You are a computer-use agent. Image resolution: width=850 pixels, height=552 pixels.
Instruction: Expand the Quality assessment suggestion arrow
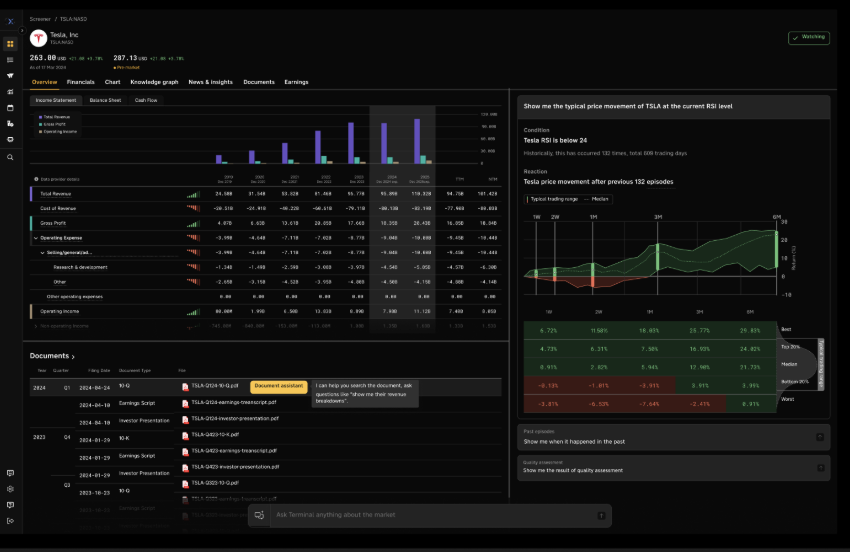click(820, 467)
